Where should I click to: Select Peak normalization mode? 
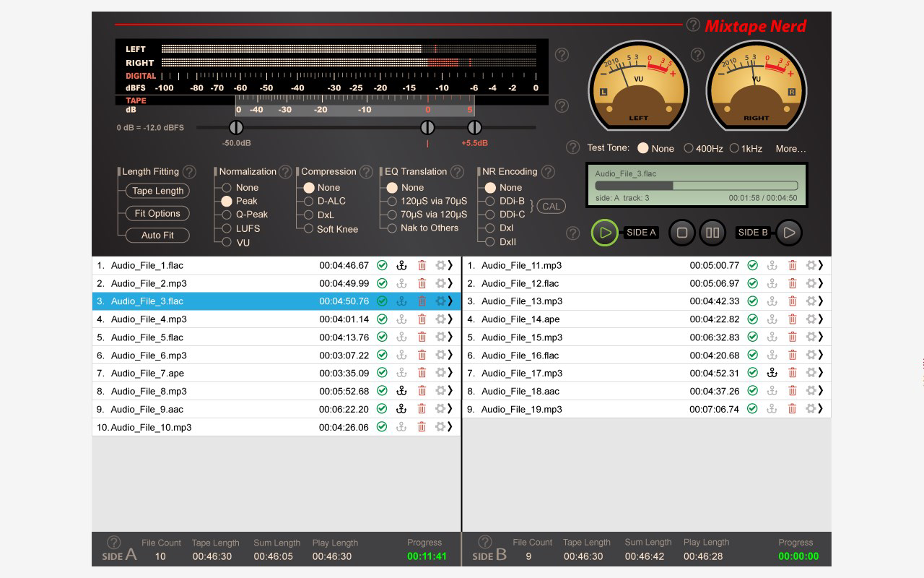click(227, 201)
